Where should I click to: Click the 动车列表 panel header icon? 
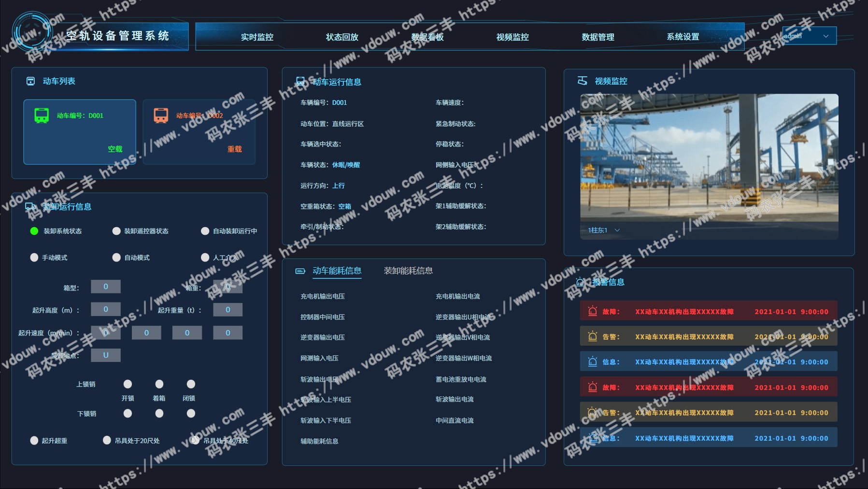[30, 81]
